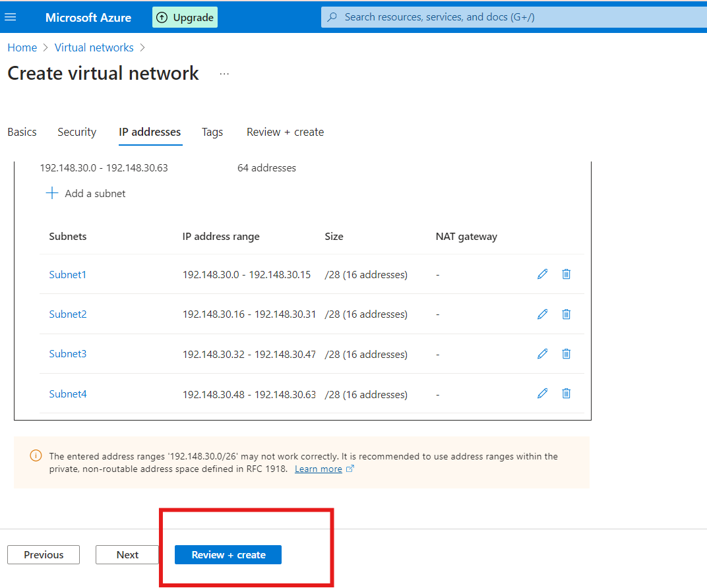Delete Subnet1 with trash icon
The image size is (707, 588).
(x=567, y=274)
